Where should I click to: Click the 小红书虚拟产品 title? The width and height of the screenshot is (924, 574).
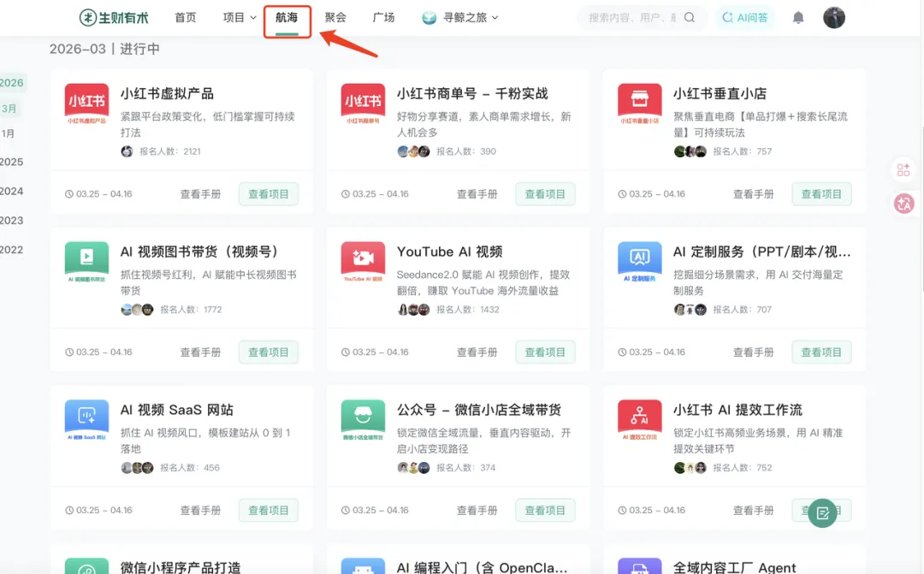click(x=167, y=94)
